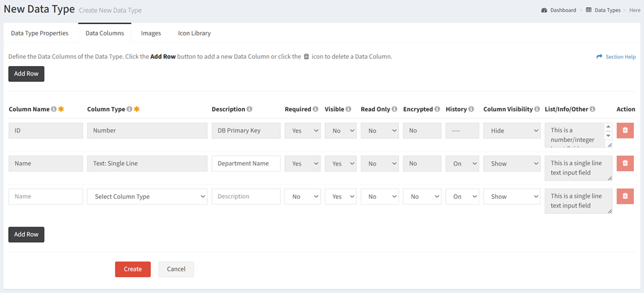
Task: Click the info icon next to Column Name
Action: pos(53,109)
